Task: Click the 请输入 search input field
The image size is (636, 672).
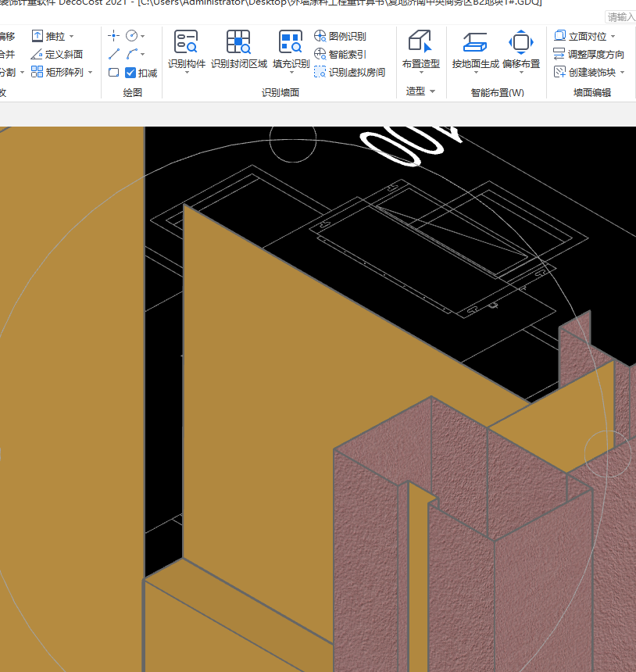Action: click(620, 17)
